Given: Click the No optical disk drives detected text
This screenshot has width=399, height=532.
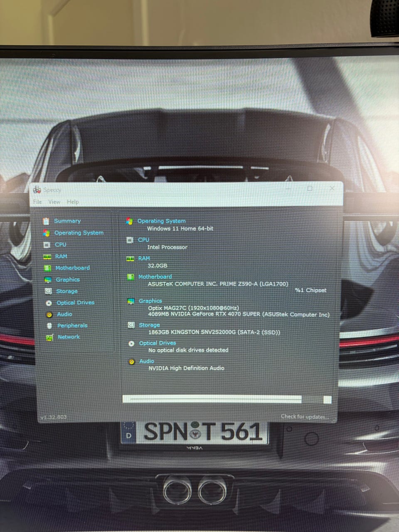Looking at the screenshot, I should click(x=188, y=350).
